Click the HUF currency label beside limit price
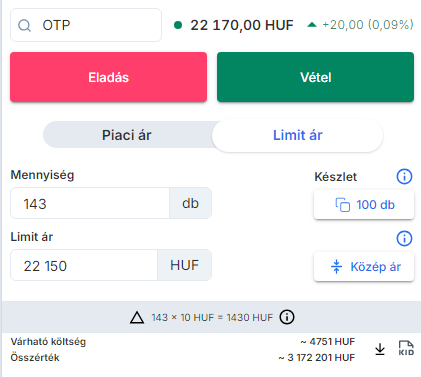 [184, 265]
